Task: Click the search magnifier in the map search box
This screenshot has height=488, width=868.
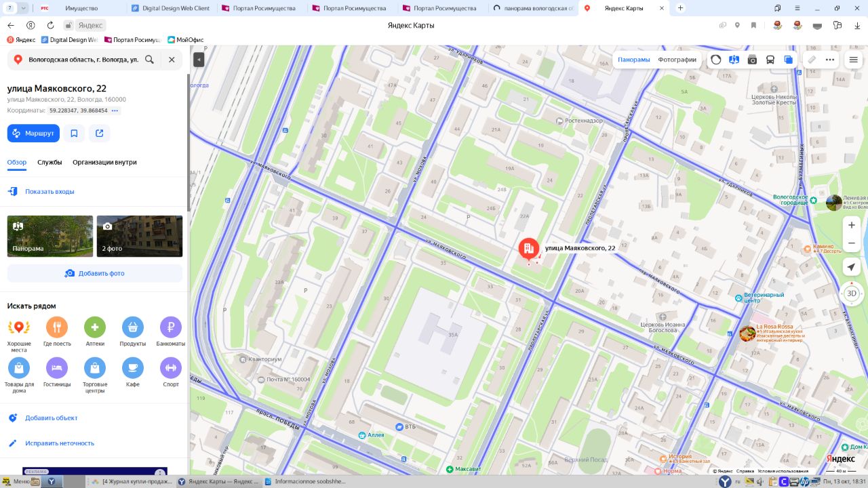Action: 149,60
